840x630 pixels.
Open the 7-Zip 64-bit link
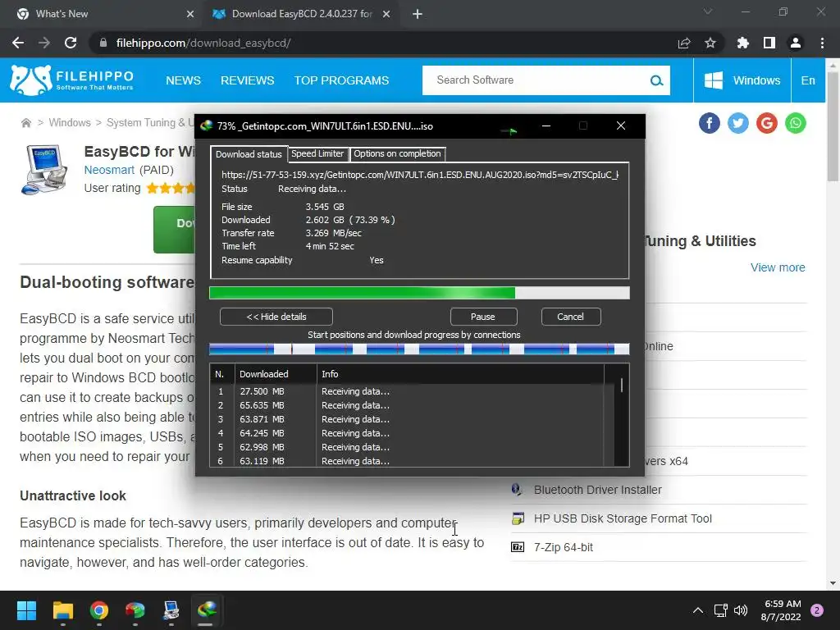[564, 547]
